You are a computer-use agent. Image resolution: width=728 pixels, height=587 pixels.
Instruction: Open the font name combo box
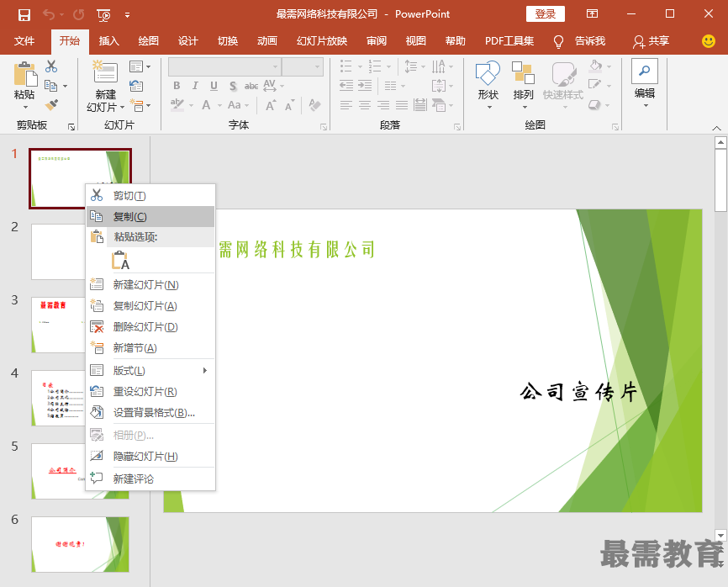click(224, 67)
